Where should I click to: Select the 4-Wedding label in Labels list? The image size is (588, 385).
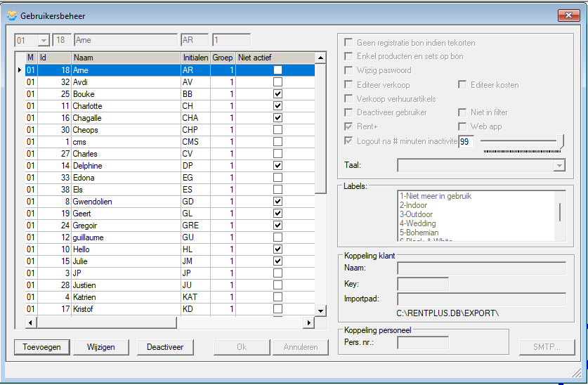(x=417, y=223)
